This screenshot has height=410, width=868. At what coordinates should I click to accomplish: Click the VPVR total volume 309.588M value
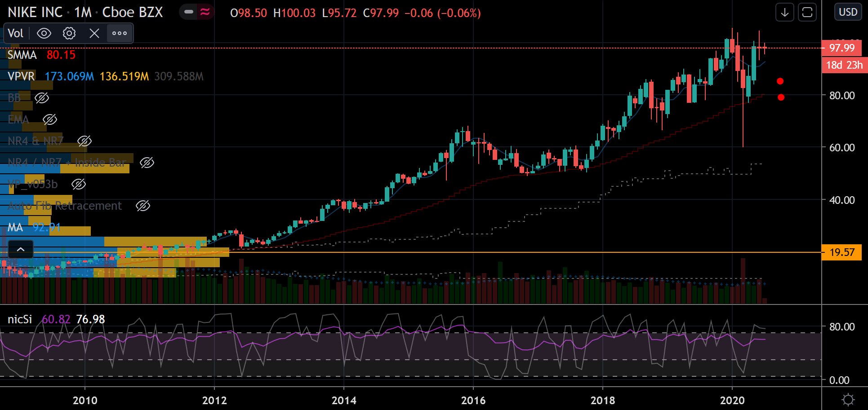[179, 76]
